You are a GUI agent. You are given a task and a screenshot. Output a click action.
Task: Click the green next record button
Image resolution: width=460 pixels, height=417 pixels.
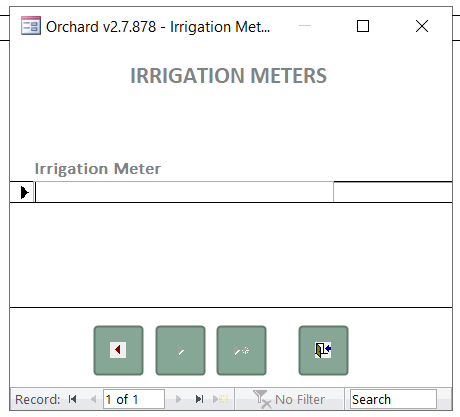coord(180,350)
